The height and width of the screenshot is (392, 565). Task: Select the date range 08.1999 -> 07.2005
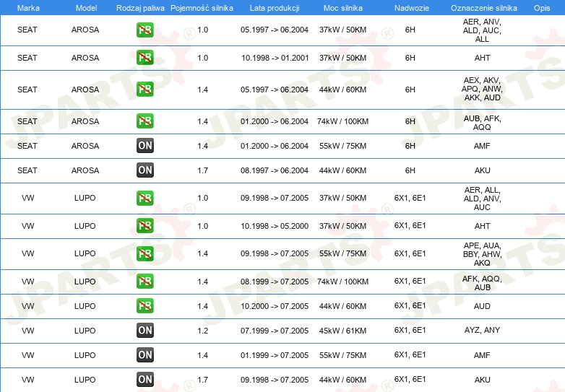click(275, 282)
